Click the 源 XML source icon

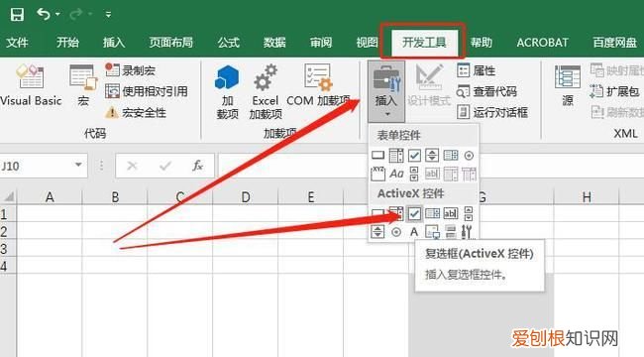568,85
